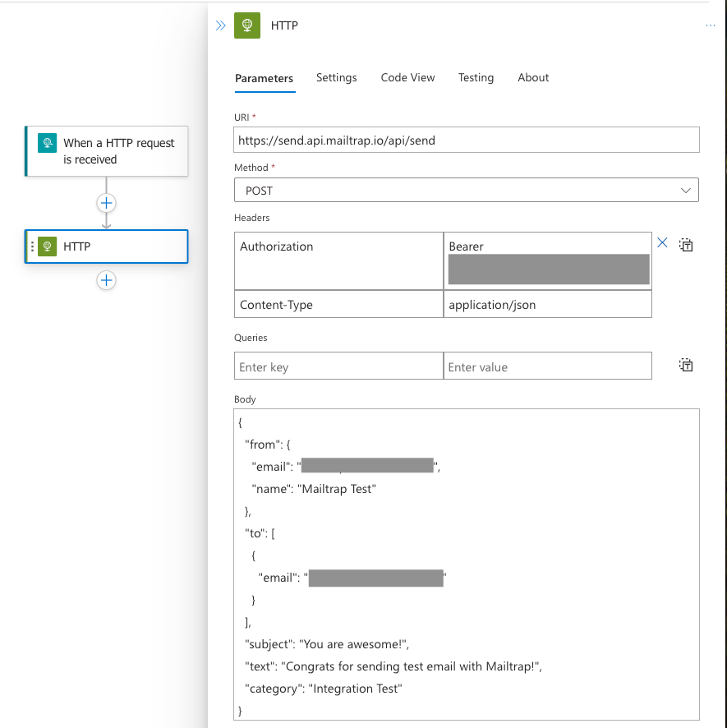Grab the HTTP node drag handle dots
Image resolution: width=727 pixels, height=728 pixels.
point(32,247)
